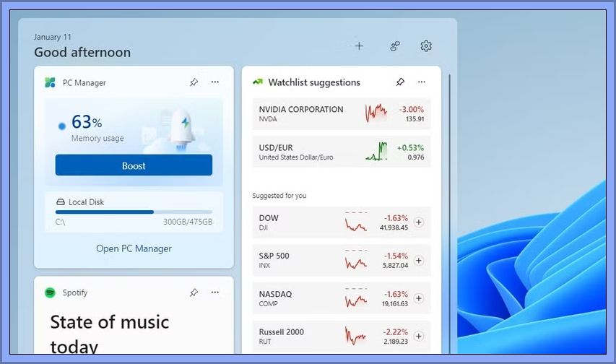Image resolution: width=616 pixels, height=364 pixels.
Task: Open the widgets profile accounts icon
Action: click(395, 46)
